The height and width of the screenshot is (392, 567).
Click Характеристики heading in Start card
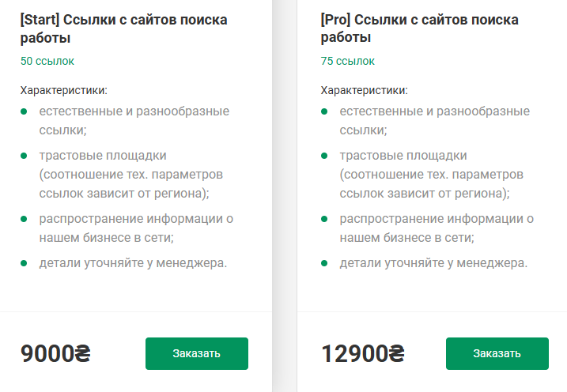(x=63, y=90)
